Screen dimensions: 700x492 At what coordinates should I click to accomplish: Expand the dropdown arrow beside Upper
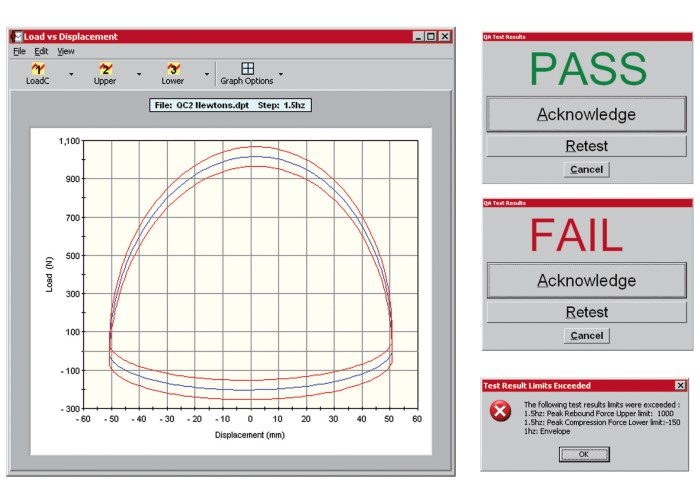point(138,74)
